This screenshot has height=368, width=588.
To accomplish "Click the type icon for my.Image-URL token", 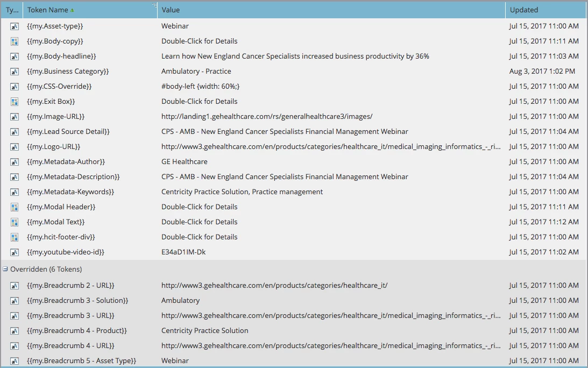I will click(14, 117).
